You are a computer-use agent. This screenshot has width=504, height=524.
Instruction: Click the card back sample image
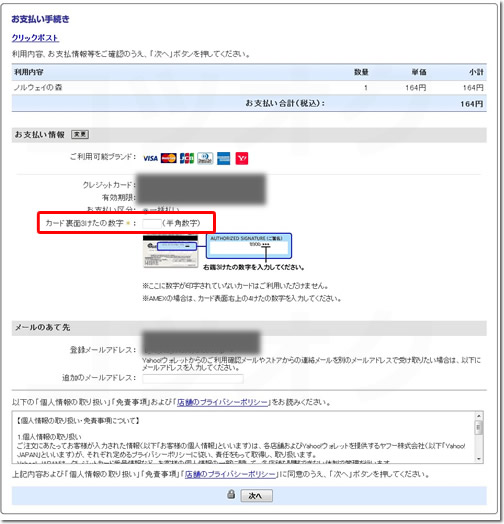170,251
